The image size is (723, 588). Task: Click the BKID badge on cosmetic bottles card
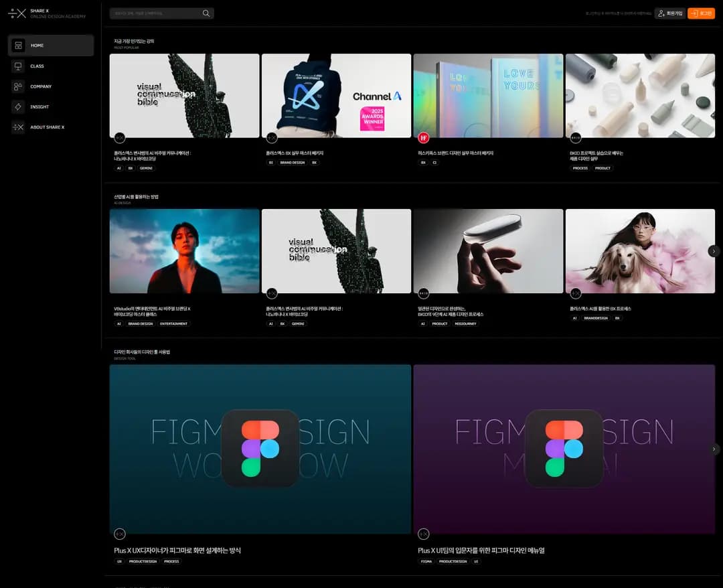[576, 137]
